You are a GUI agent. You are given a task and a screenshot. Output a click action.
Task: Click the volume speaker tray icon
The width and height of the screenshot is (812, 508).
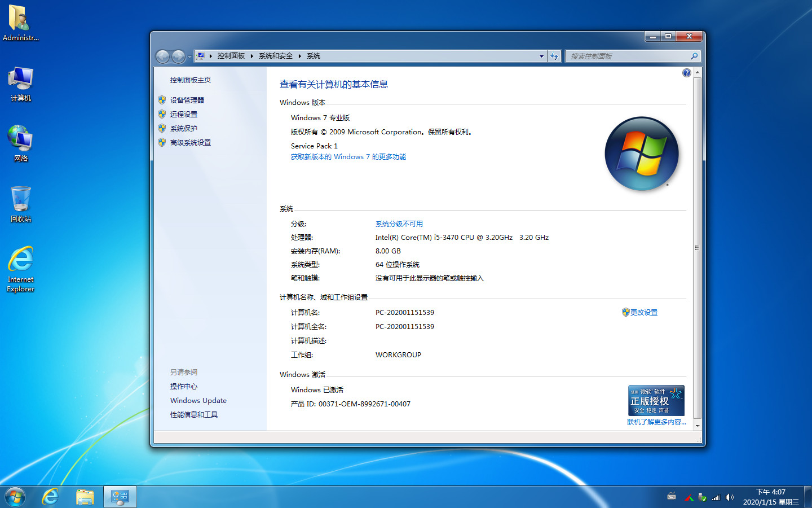tap(730, 497)
